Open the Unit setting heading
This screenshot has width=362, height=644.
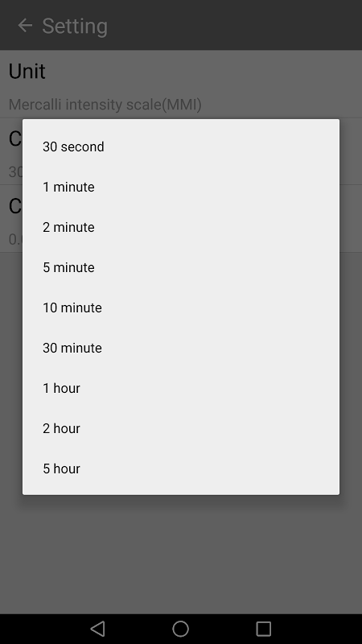pyautogui.click(x=27, y=72)
